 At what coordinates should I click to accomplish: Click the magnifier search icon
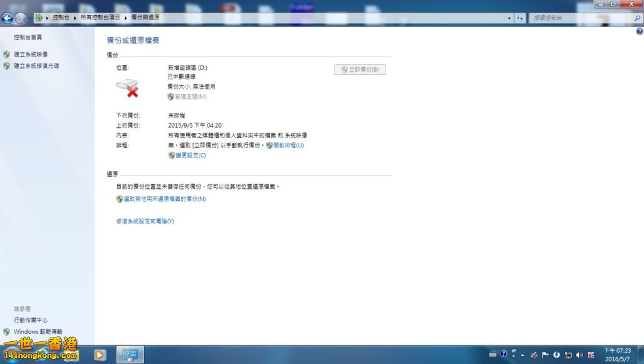click(x=638, y=18)
